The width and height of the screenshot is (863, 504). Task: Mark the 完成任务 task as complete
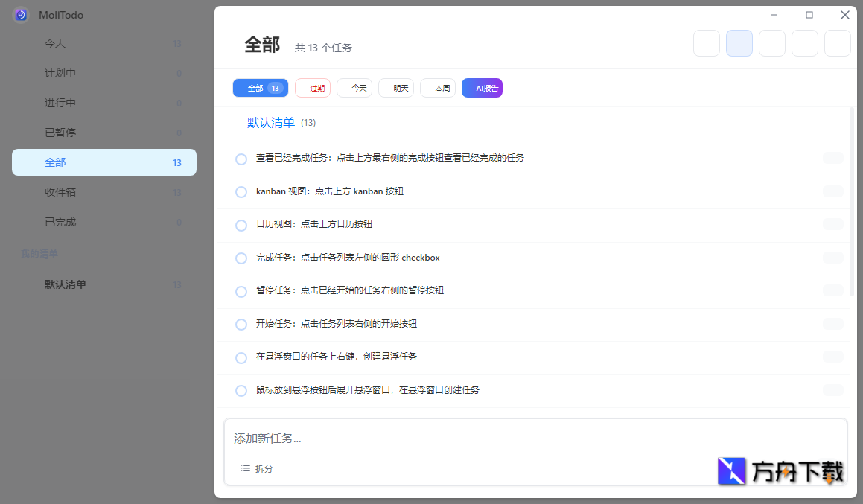pyautogui.click(x=241, y=258)
